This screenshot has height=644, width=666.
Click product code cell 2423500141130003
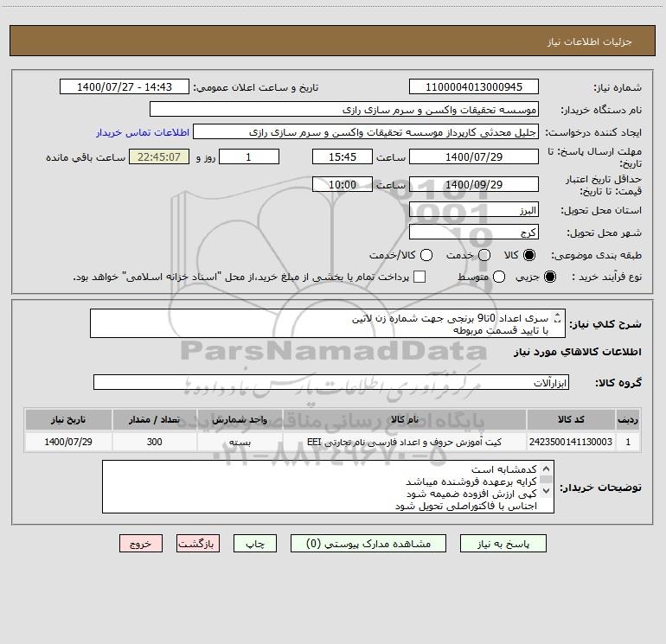(571, 442)
